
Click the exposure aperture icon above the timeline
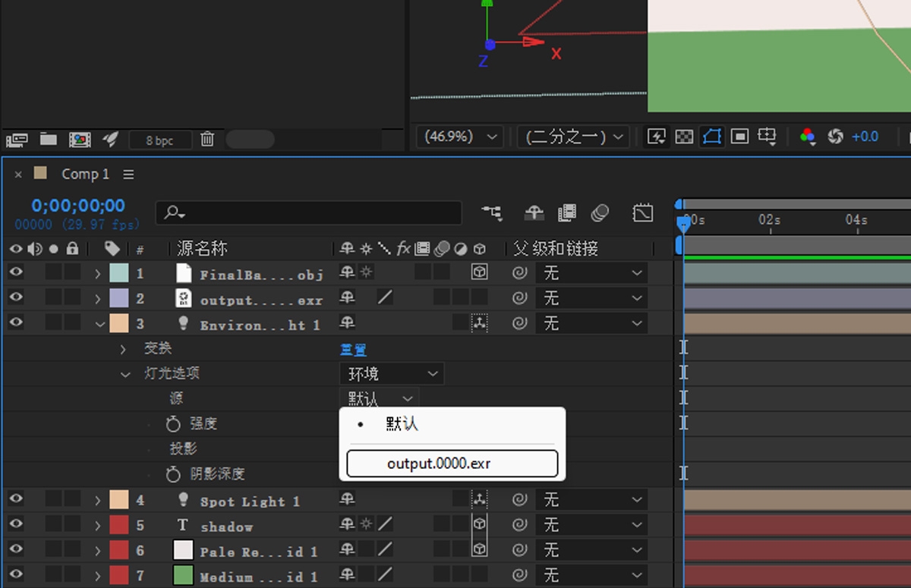834,137
